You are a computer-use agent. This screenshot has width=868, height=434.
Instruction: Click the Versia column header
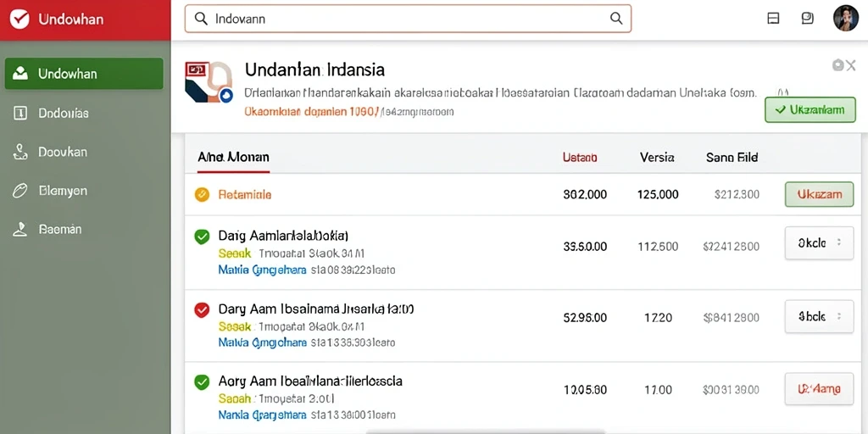click(657, 158)
